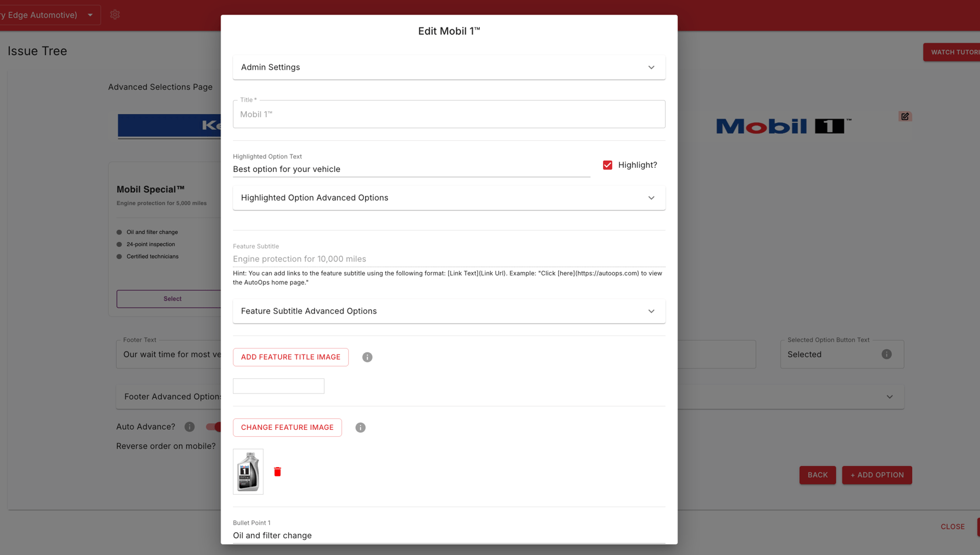
Task: Expand Footer Advanced Options chevron
Action: click(889, 397)
